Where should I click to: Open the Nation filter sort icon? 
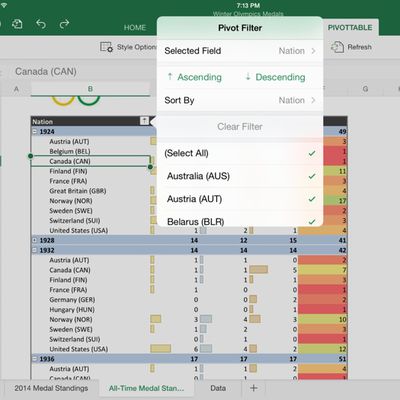click(x=144, y=121)
